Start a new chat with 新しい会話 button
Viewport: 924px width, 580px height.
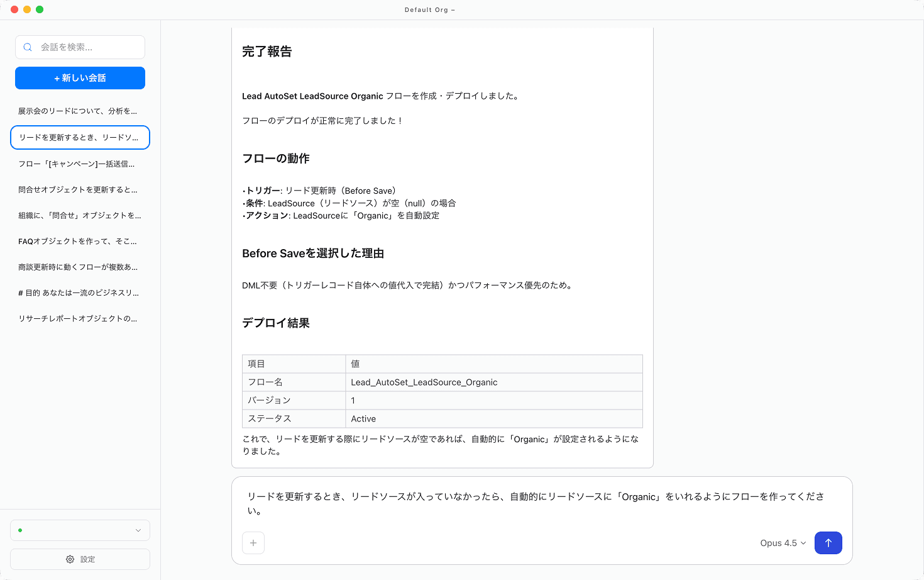pyautogui.click(x=80, y=77)
